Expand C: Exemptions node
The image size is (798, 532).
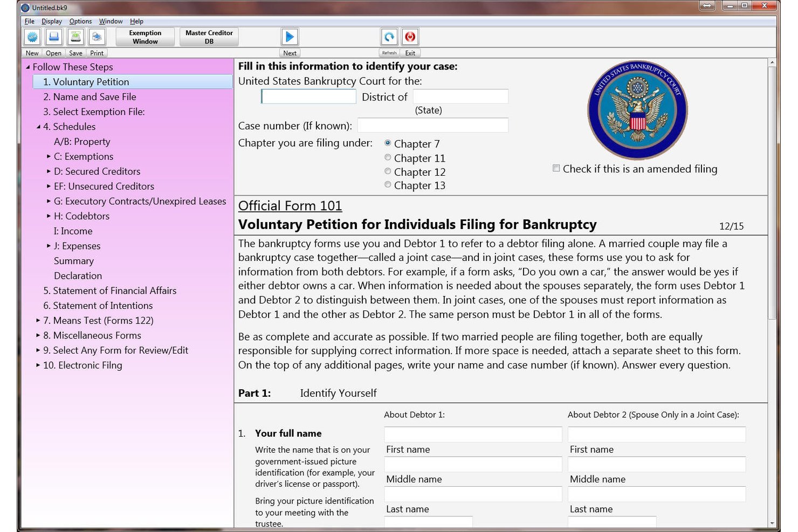pyautogui.click(x=49, y=156)
